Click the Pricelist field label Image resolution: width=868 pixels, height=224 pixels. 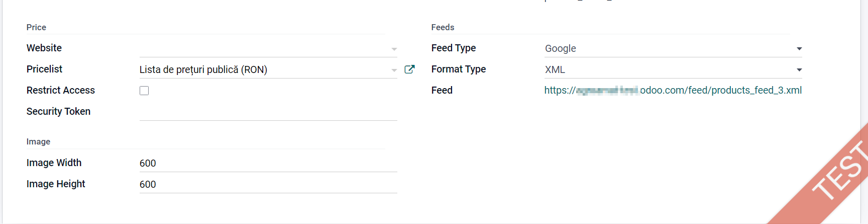coord(44,69)
